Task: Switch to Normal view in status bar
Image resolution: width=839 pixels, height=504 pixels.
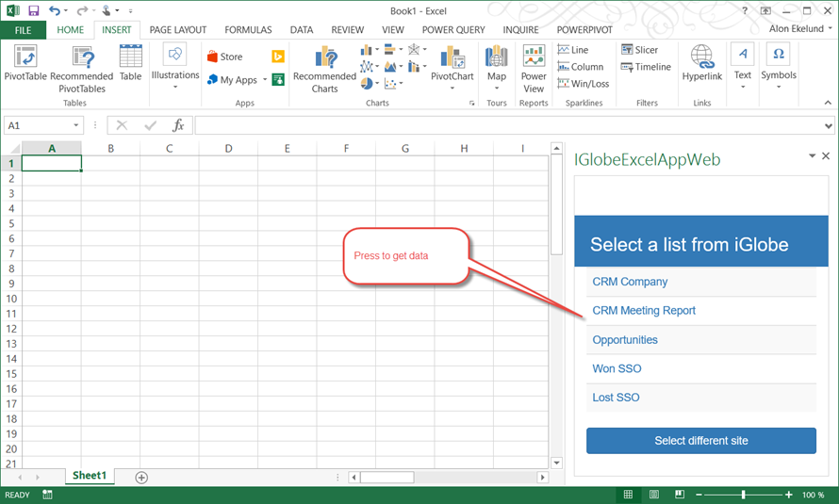Action: pos(628,495)
